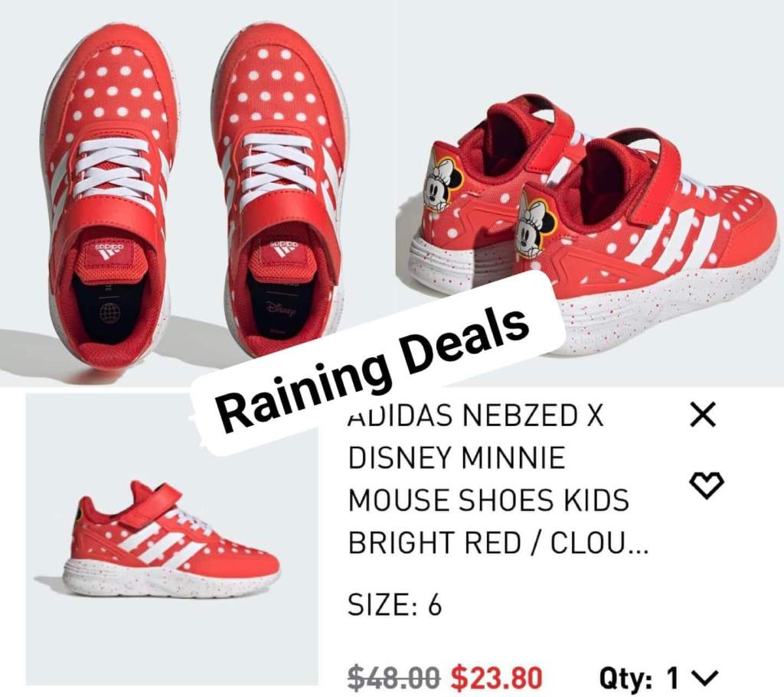This screenshot has width=784, height=697.
Task: Click the Disney signature on insole
Action: tap(282, 309)
